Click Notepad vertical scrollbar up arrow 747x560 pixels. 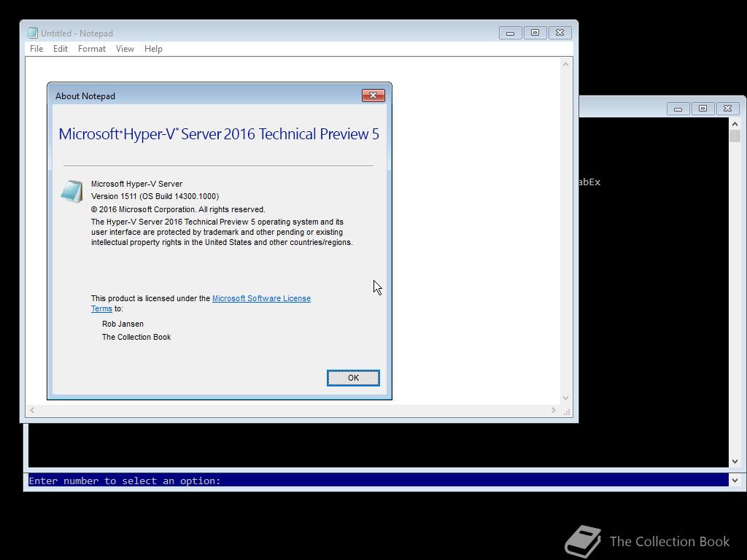[x=565, y=64]
